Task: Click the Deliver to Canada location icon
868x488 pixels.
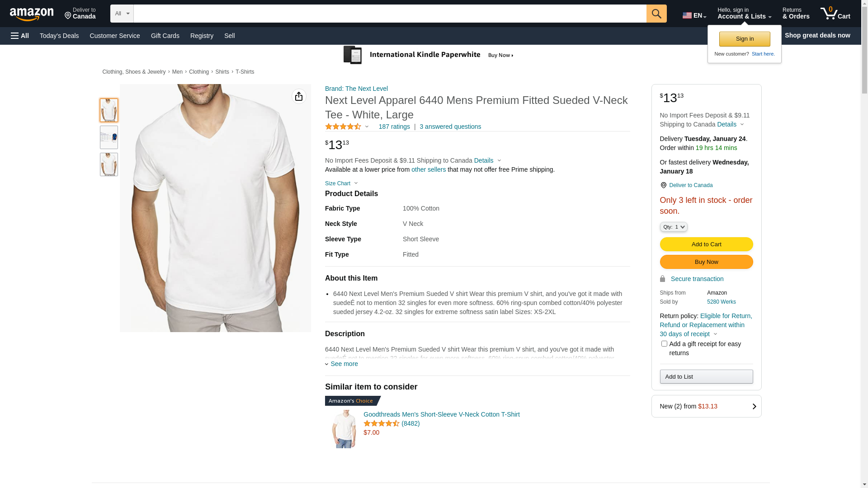Action: pos(663,185)
